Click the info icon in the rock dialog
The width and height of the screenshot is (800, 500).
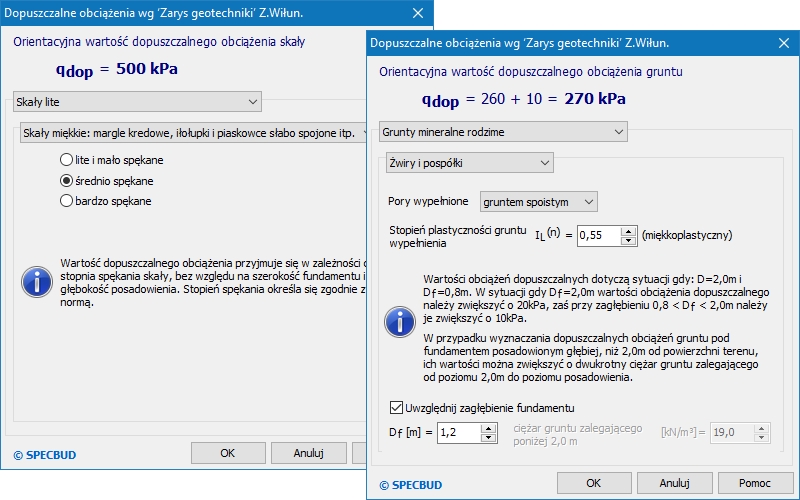[x=36, y=279]
